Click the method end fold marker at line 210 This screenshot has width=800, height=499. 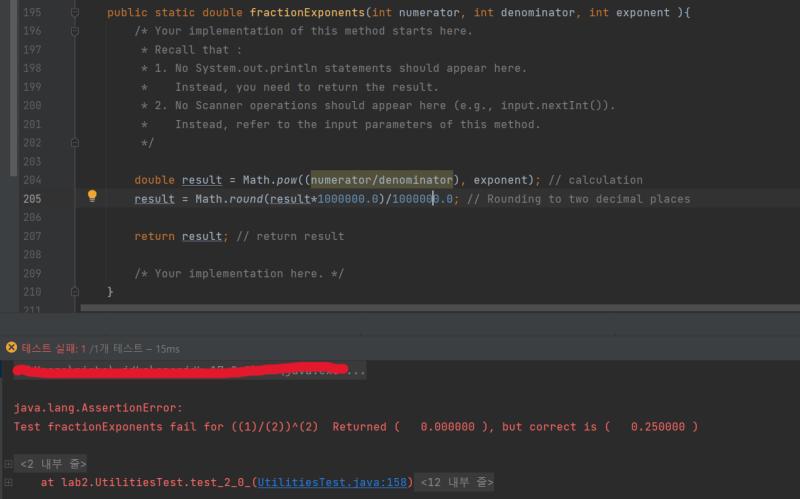(74, 292)
